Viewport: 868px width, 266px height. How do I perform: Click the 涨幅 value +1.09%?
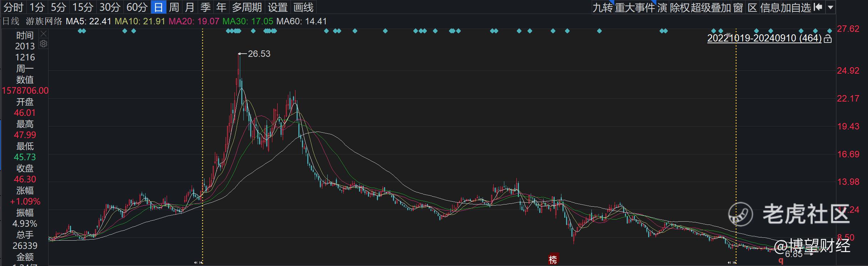25,201
